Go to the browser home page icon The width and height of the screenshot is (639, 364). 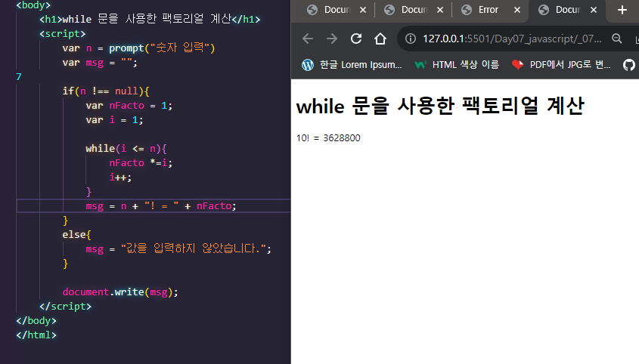(380, 39)
